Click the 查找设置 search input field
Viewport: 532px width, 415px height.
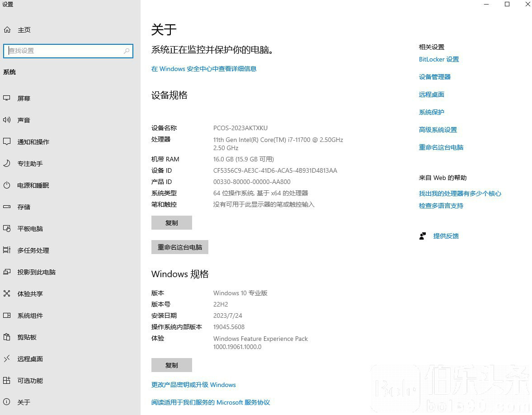pyautogui.click(x=63, y=51)
